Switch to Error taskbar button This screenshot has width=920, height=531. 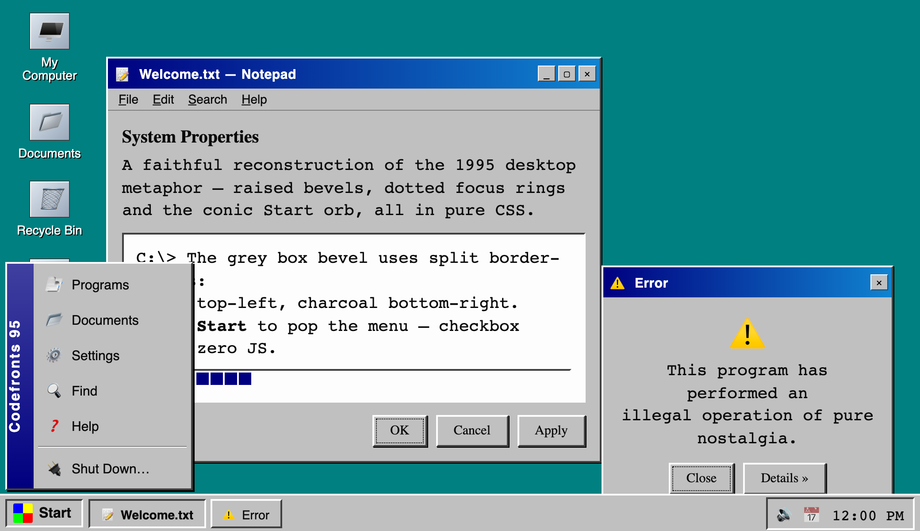[246, 515]
